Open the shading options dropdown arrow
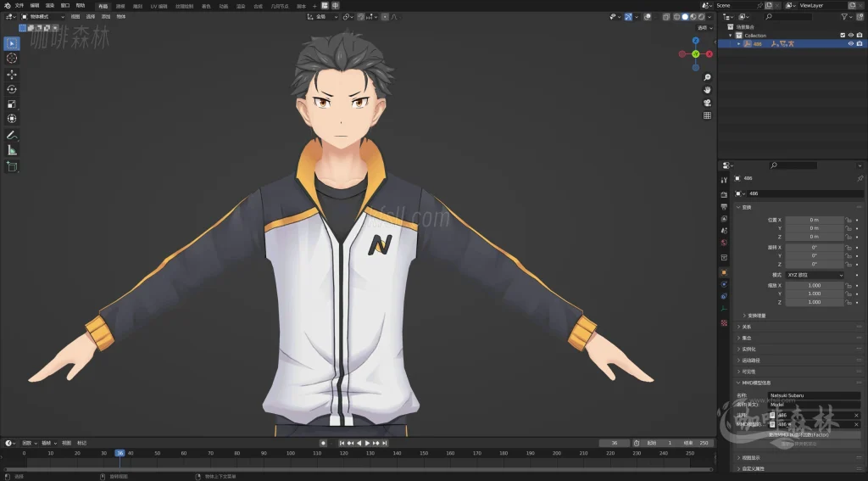The width and height of the screenshot is (868, 481). [709, 17]
